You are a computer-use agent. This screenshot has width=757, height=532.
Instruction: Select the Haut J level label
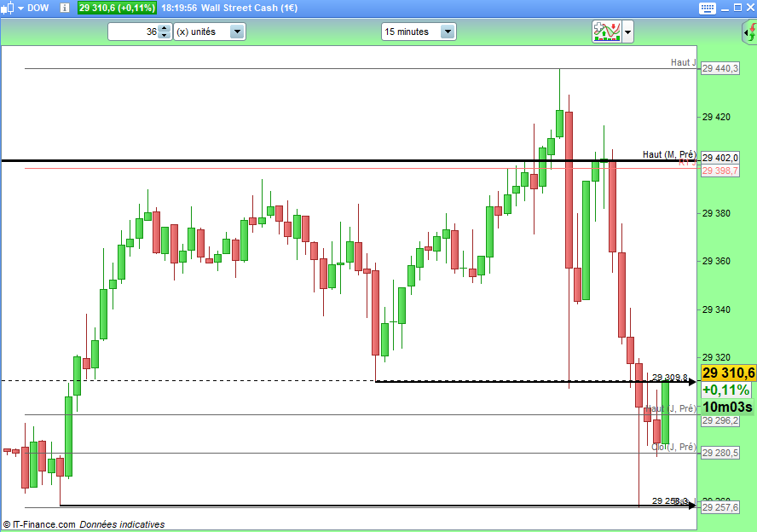[684, 63]
